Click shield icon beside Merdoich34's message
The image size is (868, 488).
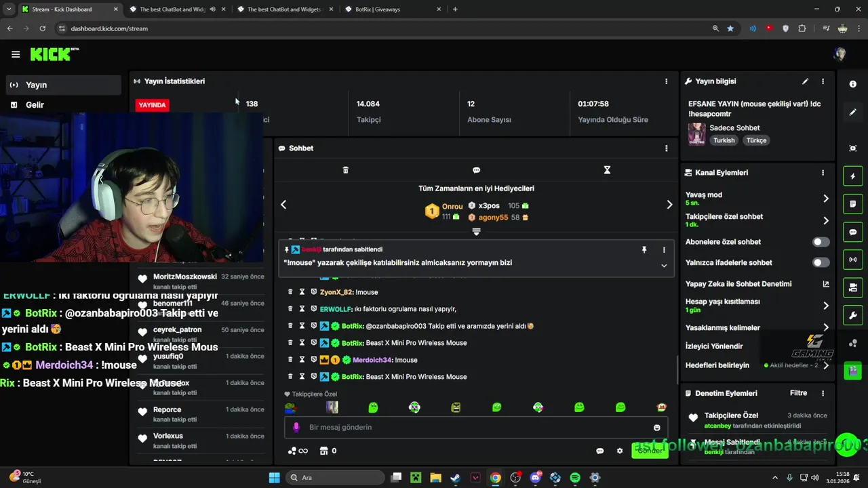pos(313,360)
